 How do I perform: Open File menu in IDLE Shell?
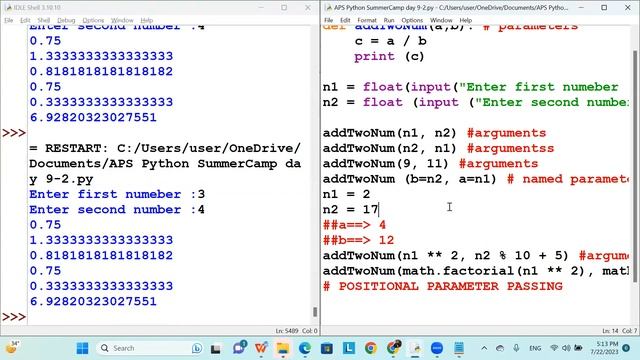tap(9, 20)
